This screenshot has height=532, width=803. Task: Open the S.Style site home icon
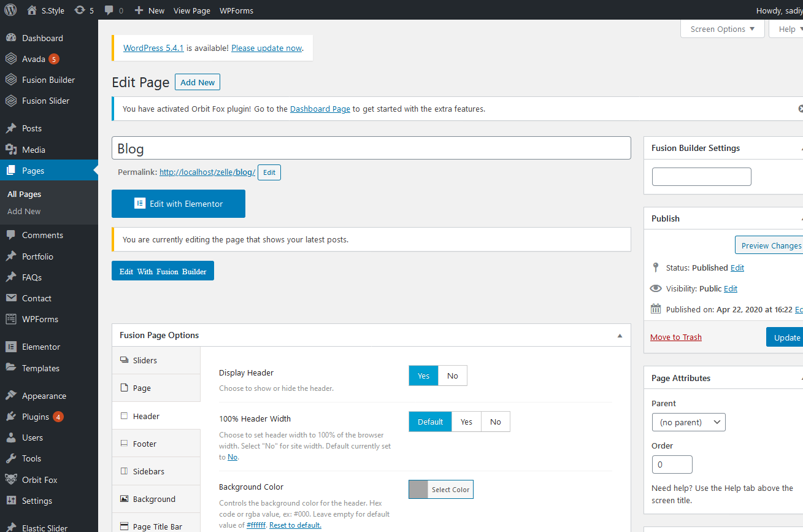click(32, 10)
